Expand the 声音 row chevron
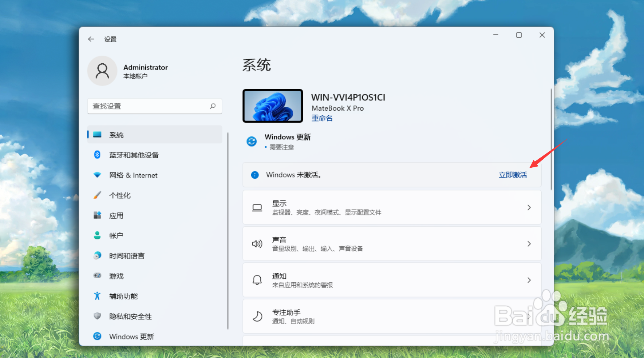644x358 pixels. click(529, 244)
